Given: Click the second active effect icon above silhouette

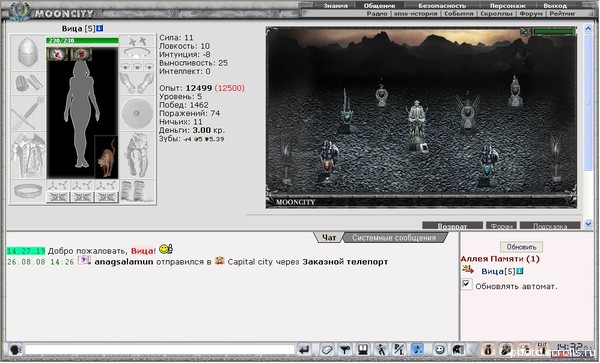Looking at the screenshot, I should click(x=81, y=54).
